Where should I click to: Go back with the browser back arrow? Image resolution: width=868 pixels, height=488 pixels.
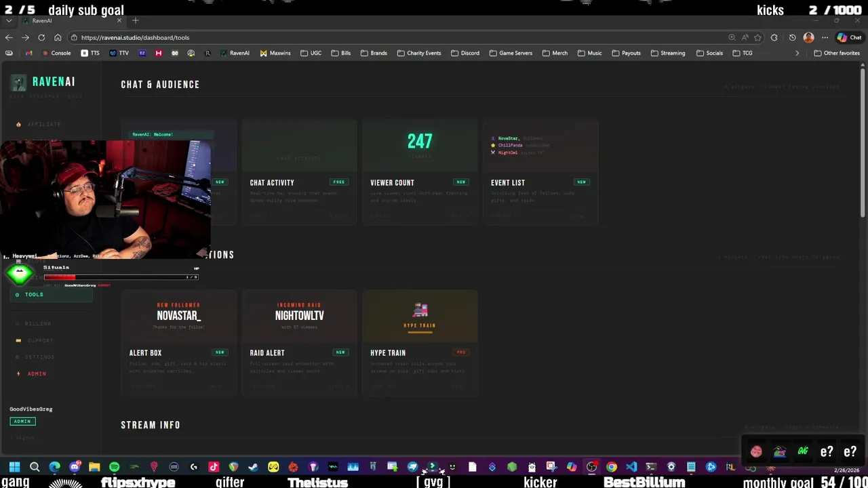(9, 37)
